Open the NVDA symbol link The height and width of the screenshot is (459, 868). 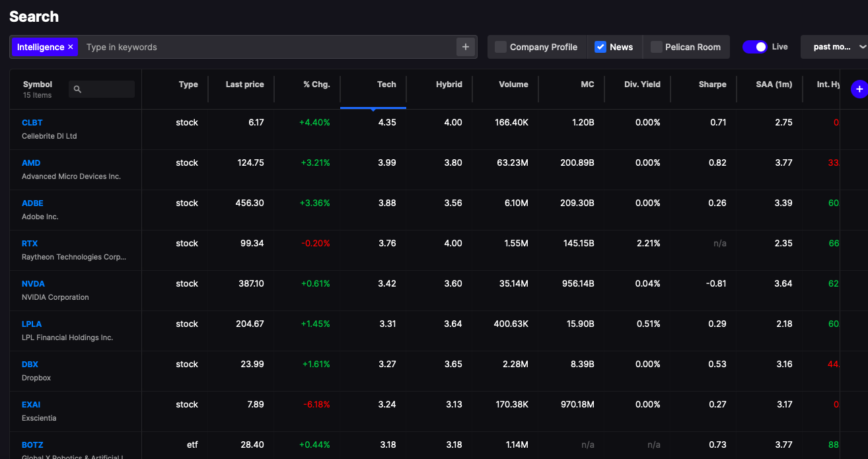pos(33,284)
